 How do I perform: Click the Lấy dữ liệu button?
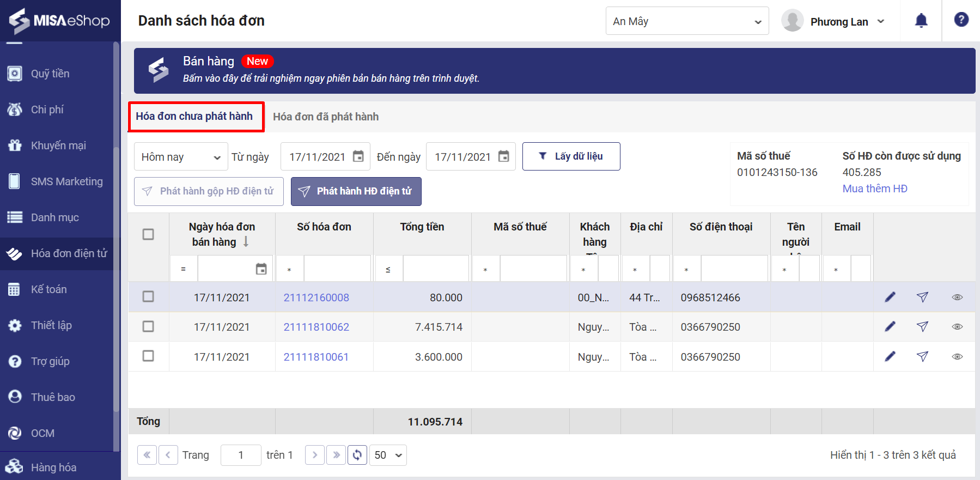[571, 156]
